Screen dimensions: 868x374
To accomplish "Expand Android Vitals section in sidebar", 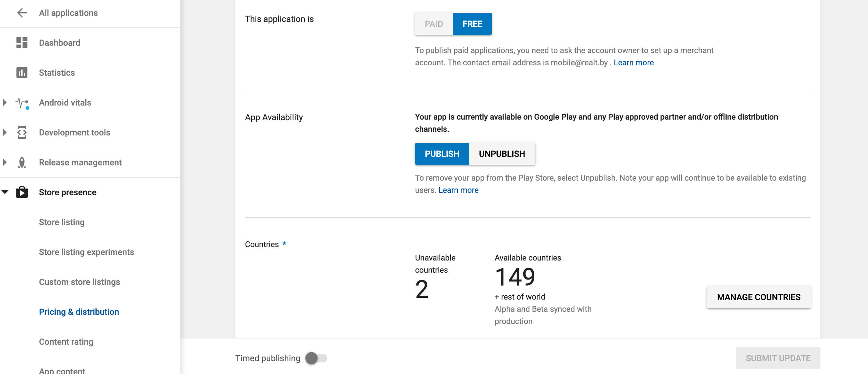I will (5, 102).
